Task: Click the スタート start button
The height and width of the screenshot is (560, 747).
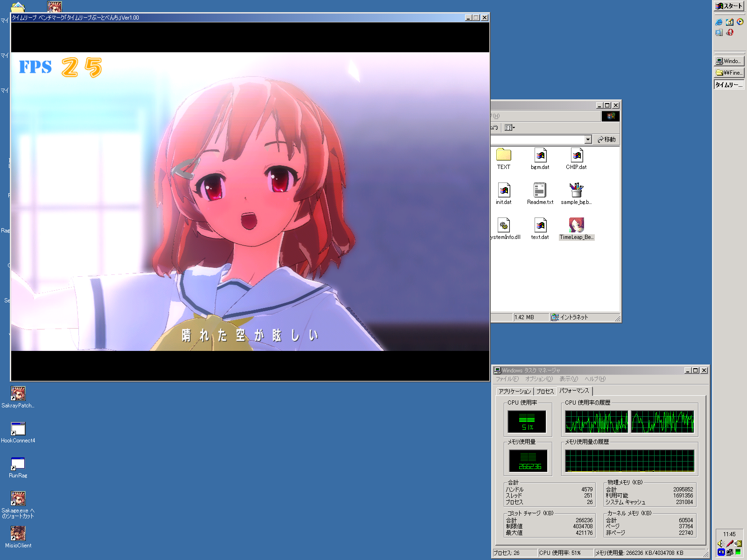Action: [x=729, y=6]
